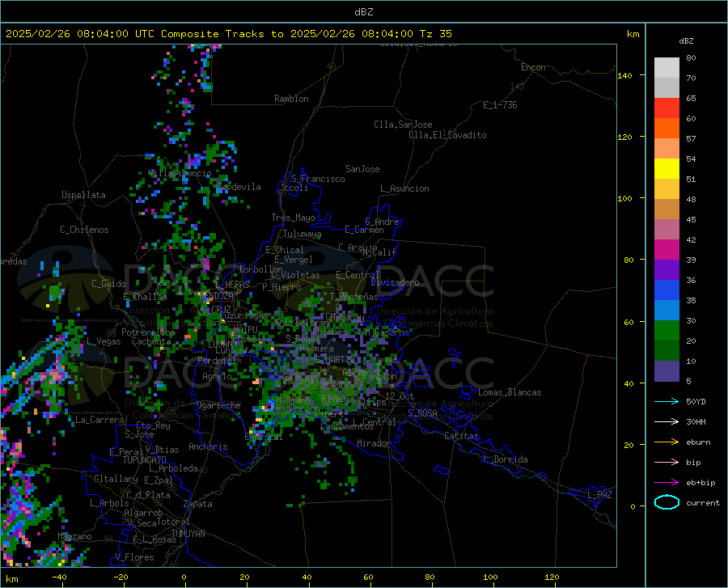Click the Capdevila map label
This screenshot has width=728, height=588.
[x=239, y=187]
